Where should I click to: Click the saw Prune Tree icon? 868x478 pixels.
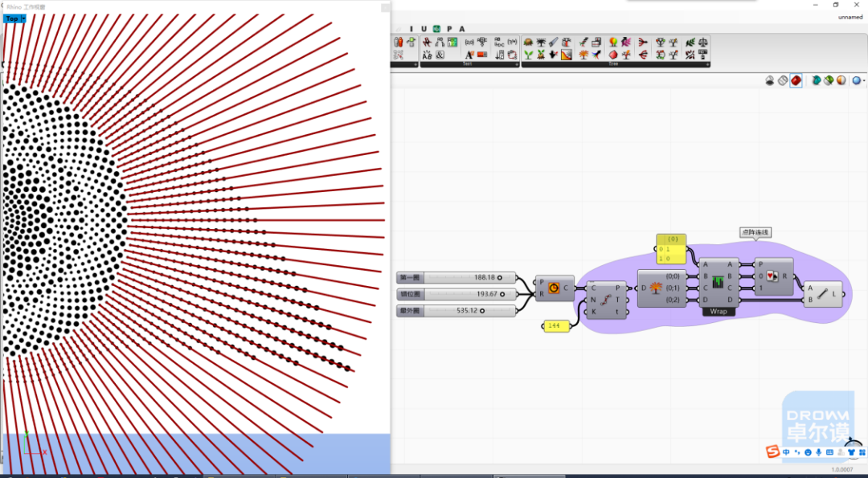coord(554,42)
